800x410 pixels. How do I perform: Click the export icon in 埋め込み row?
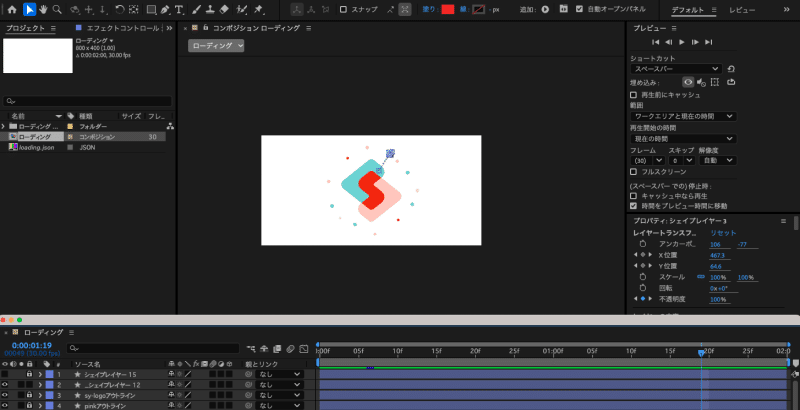coord(731,82)
